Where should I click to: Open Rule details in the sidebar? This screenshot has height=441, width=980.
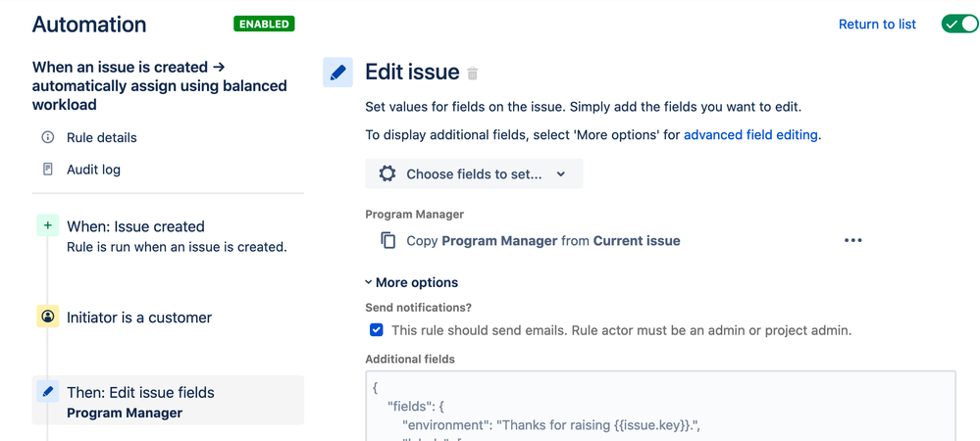[101, 137]
